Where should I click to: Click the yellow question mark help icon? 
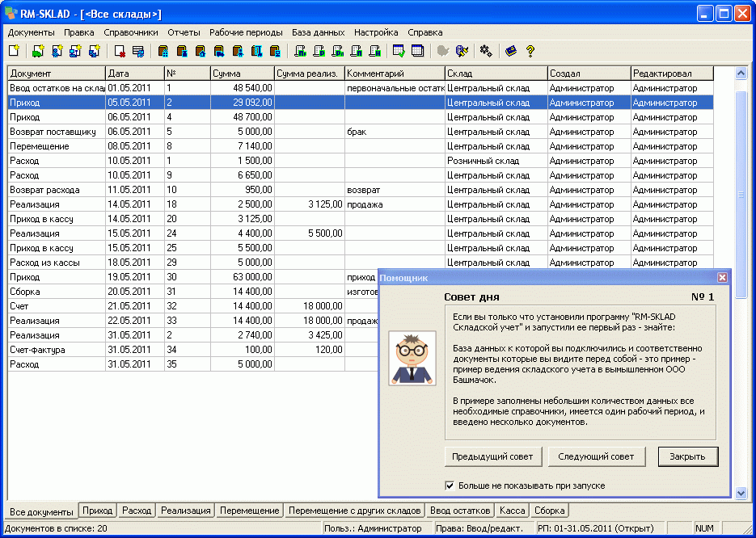530,51
